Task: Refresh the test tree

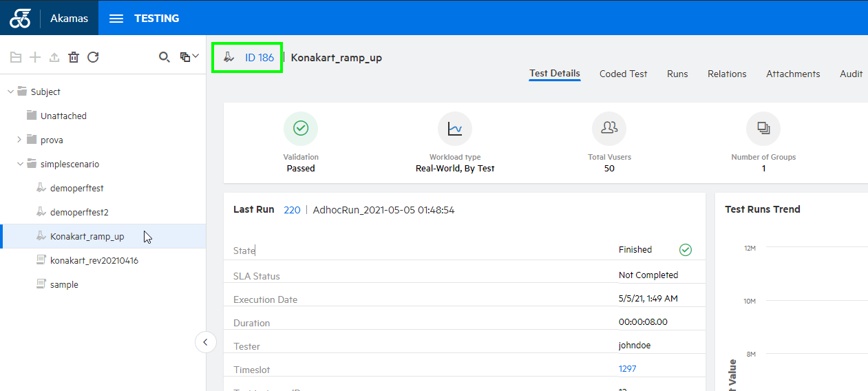Action: [93, 57]
